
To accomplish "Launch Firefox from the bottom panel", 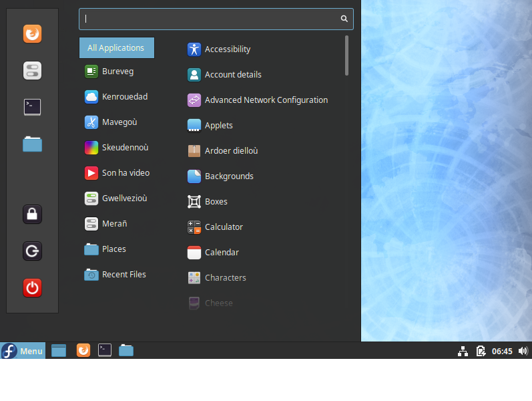I will [x=83, y=350].
